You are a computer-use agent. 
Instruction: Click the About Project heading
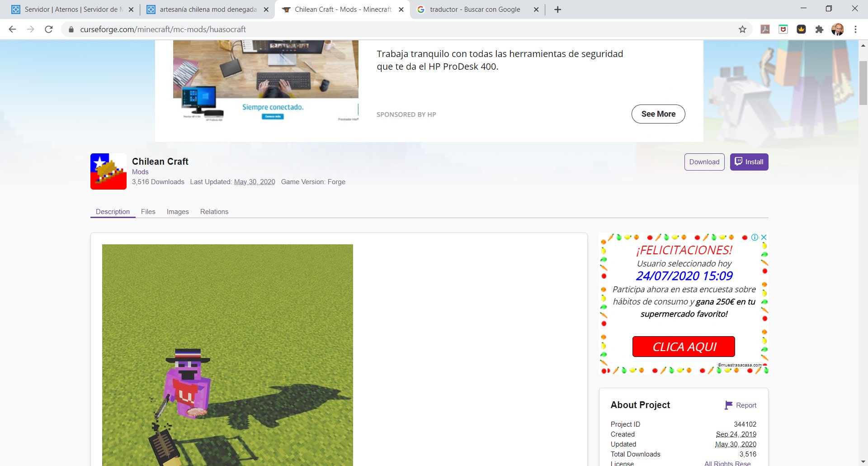tap(640, 405)
